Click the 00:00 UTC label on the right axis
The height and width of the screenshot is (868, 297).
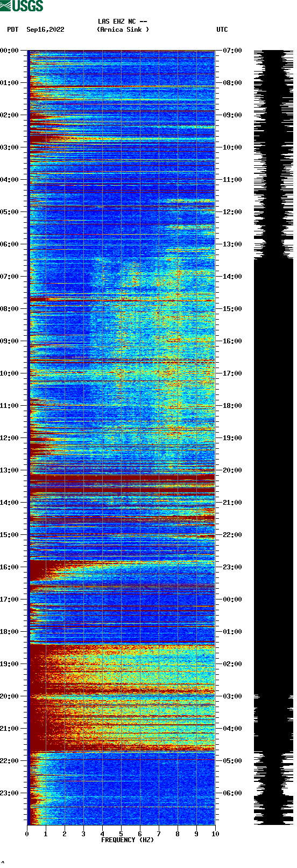[232, 599]
